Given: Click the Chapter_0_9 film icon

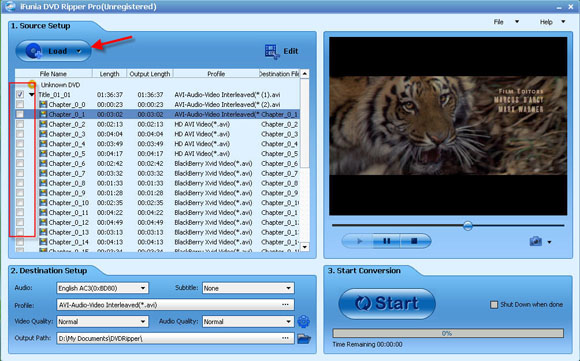Looking at the screenshot, I should pos(43,193).
